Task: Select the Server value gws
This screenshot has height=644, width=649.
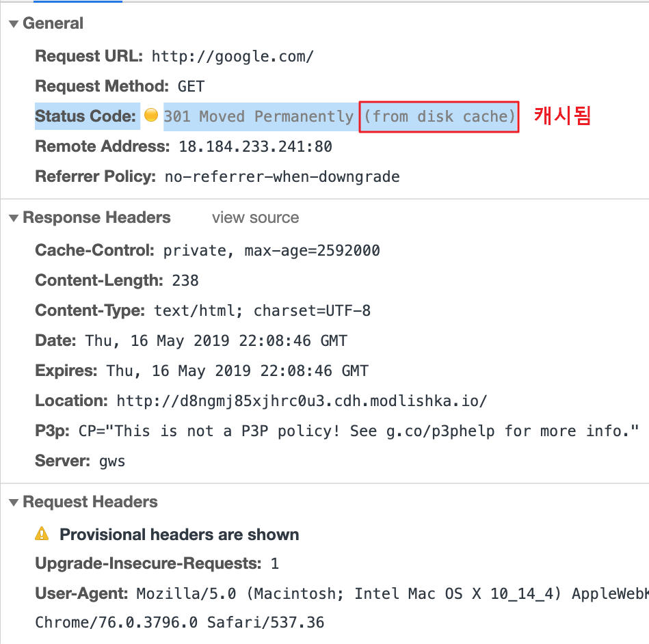Action: click(112, 461)
